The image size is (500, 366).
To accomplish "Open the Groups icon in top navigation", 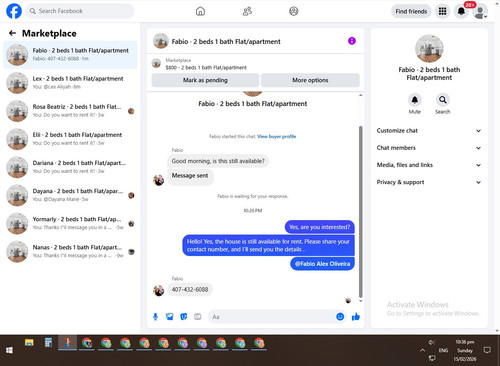I will [x=294, y=11].
